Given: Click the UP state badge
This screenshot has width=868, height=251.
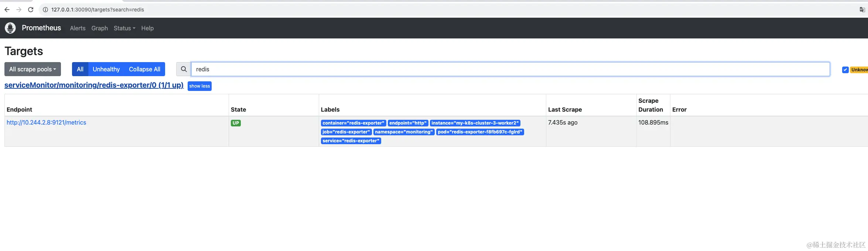Looking at the screenshot, I should click(x=236, y=123).
